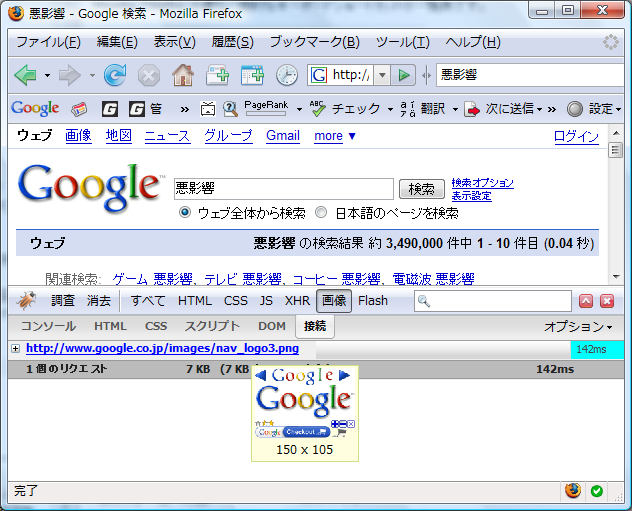Open the PageRank dropdown arrow
The width and height of the screenshot is (632, 511).
click(x=299, y=109)
